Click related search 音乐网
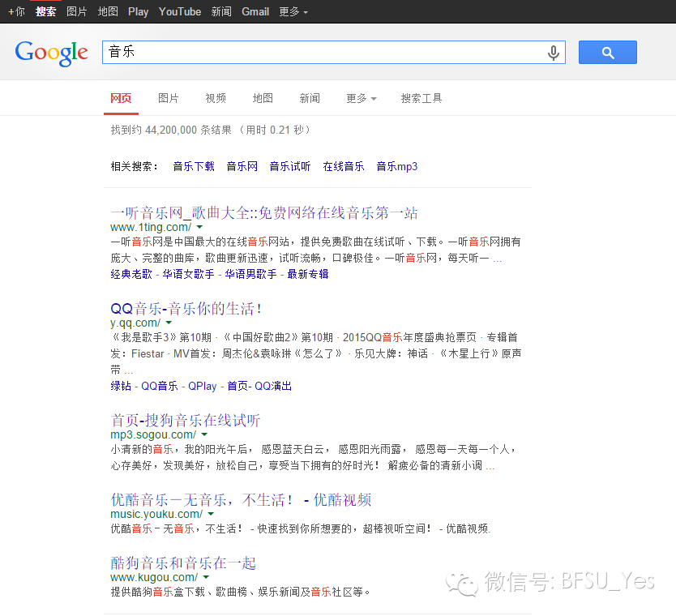676x616 pixels. [242, 166]
